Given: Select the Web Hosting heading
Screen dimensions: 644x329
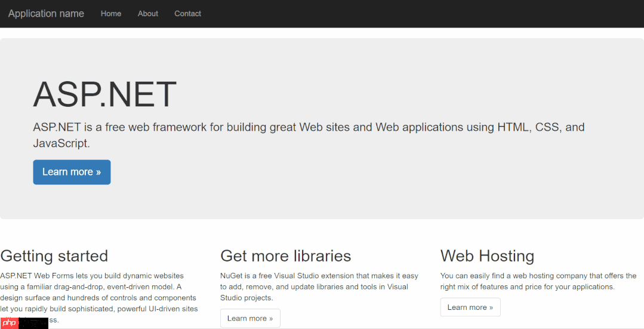Looking at the screenshot, I should click(x=488, y=256).
